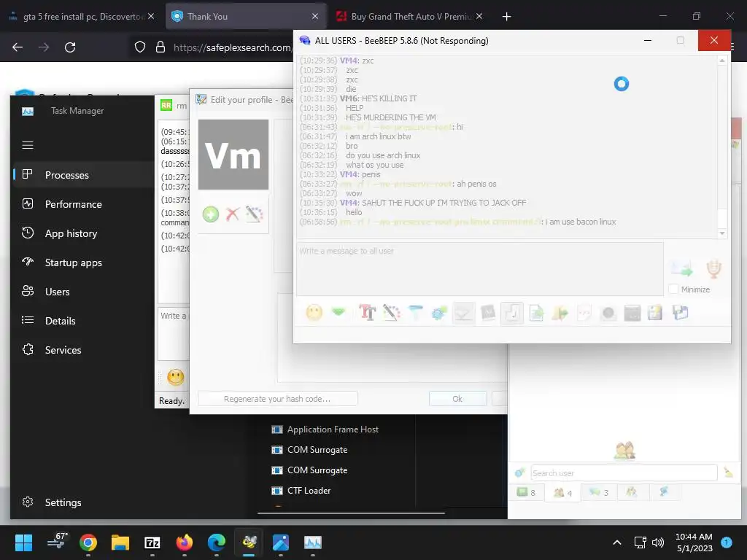This screenshot has height=560, width=747.
Task: Open Startup apps in Task Manager
Action: tap(82, 262)
